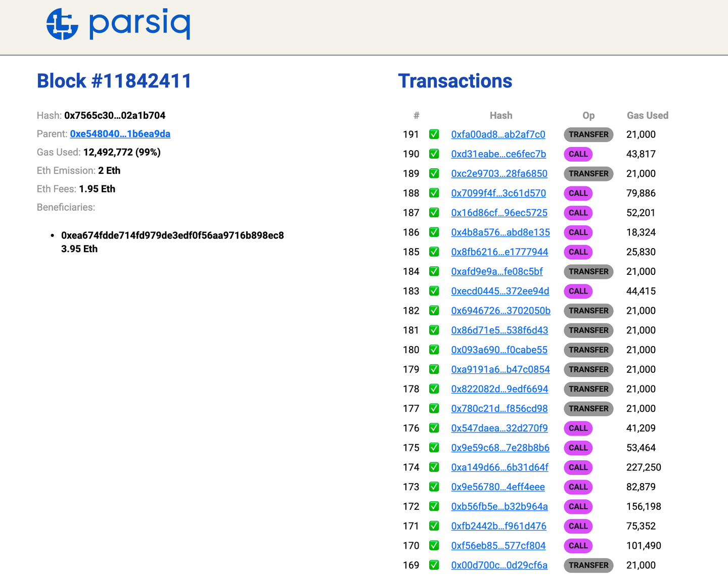Click the TRANSFER badge in row 169
Screen dimensions: 728x576
588,565
